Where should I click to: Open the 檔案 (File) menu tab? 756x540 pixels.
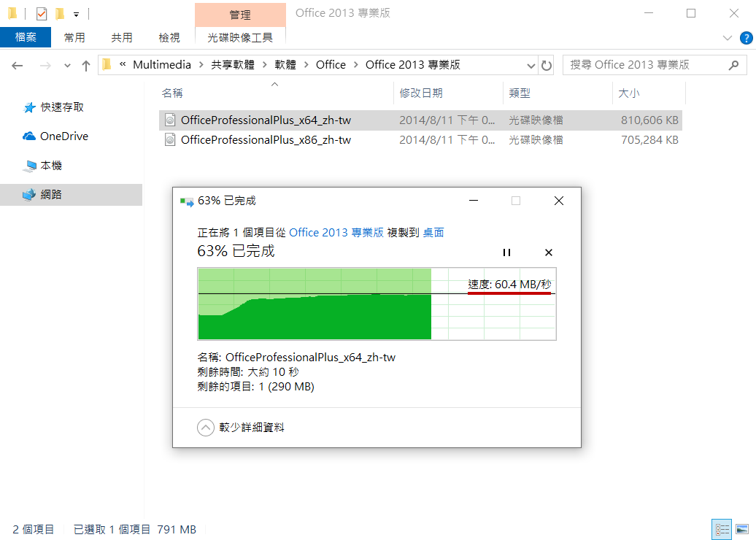(26, 37)
